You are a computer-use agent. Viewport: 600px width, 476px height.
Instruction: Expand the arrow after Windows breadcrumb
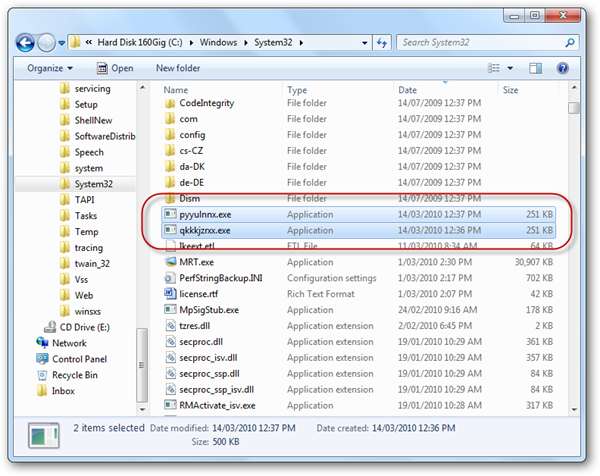pyautogui.click(x=246, y=43)
